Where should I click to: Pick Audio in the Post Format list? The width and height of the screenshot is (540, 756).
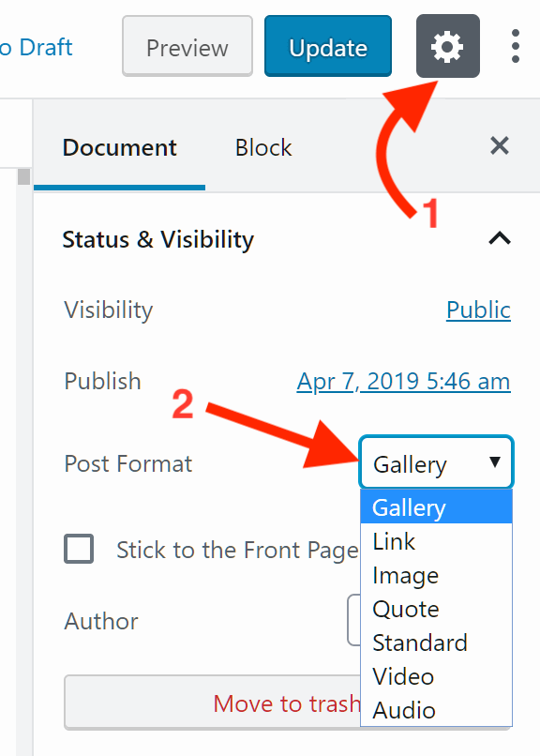click(x=403, y=710)
